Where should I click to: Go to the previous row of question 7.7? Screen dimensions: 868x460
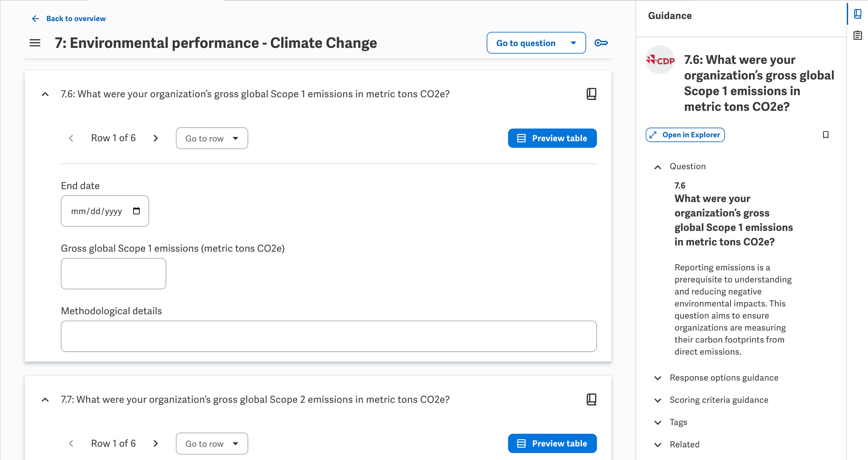coord(71,444)
